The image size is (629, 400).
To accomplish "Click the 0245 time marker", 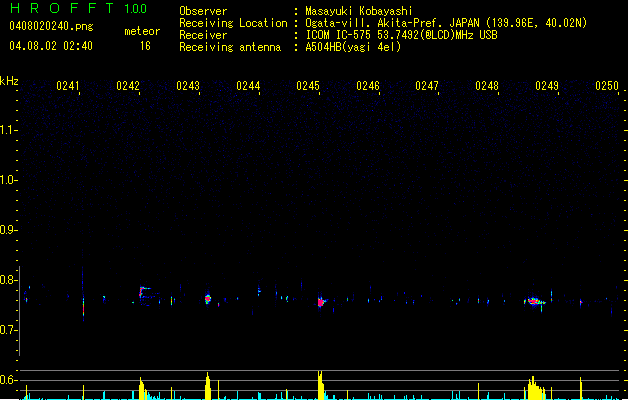I will [308, 86].
